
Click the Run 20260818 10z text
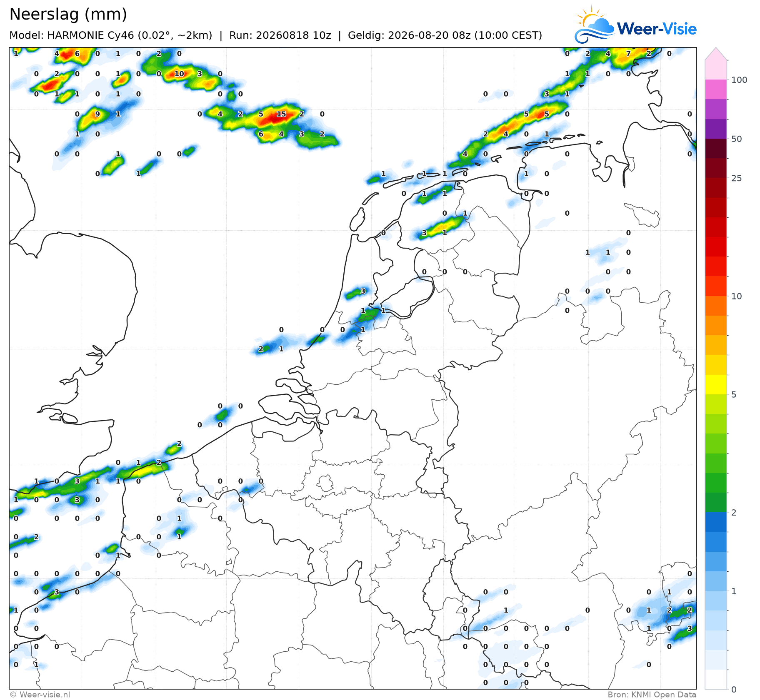point(280,35)
